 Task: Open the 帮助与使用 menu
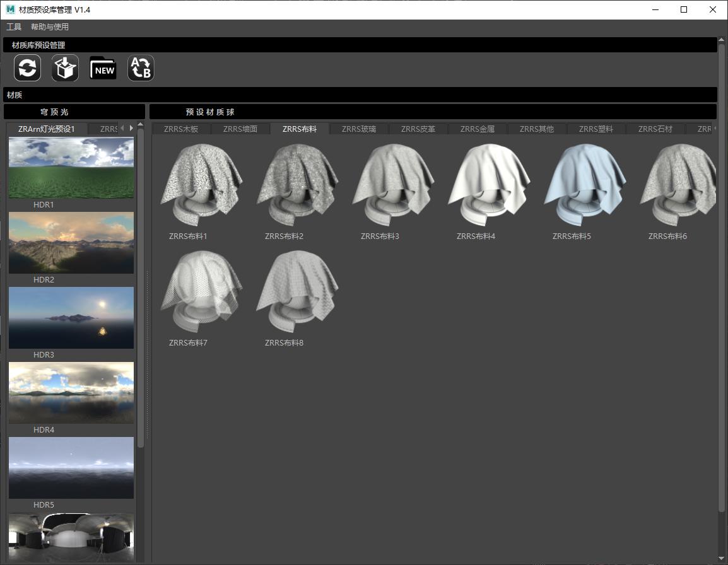(x=50, y=27)
